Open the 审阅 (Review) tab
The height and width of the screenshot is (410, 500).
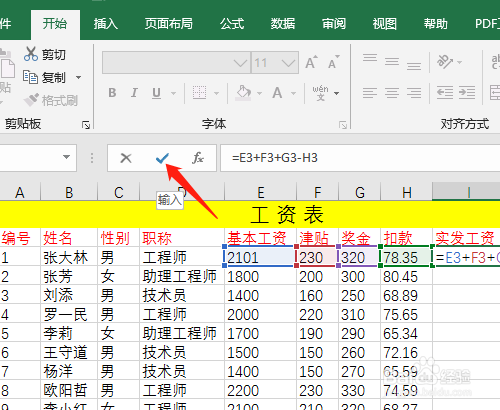click(x=334, y=24)
